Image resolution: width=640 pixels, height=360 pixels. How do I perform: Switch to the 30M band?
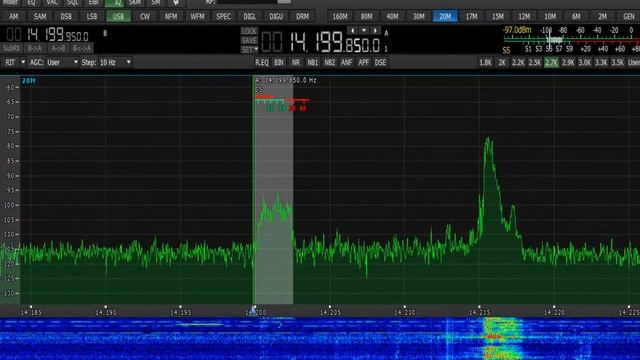point(418,17)
